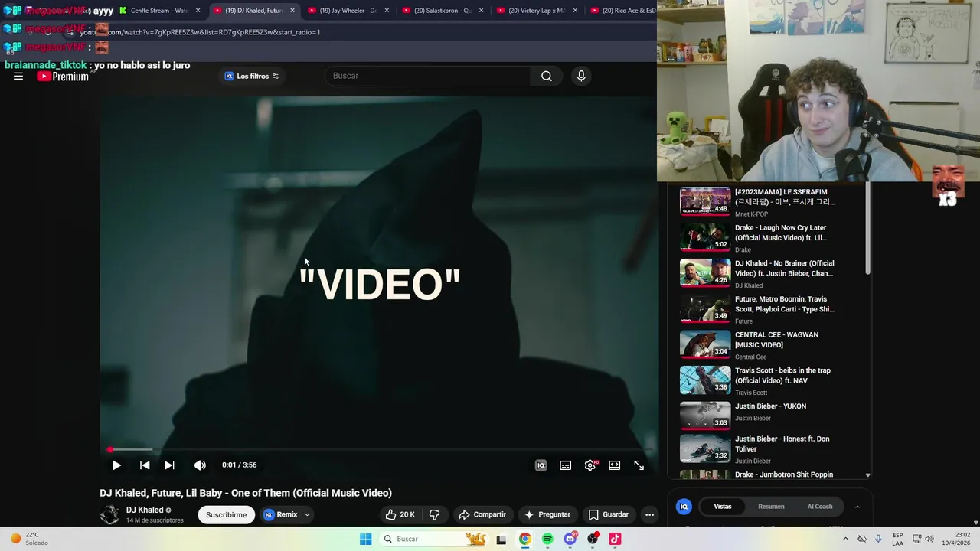Open the YouTube hamburger guide menu

click(x=18, y=76)
